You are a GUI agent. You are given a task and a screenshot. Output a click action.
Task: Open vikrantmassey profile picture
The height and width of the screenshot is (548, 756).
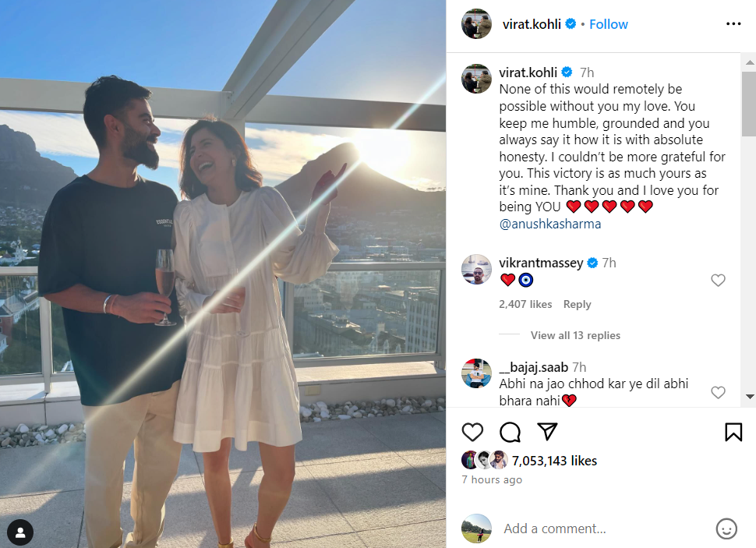click(476, 269)
